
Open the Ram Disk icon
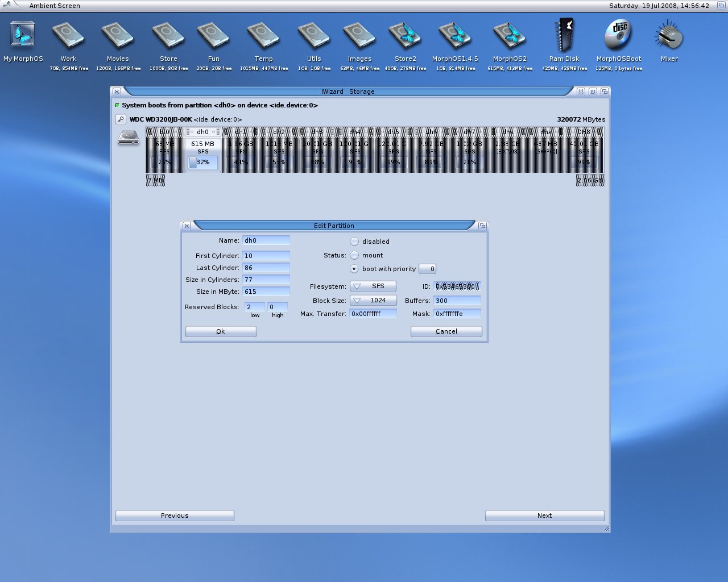(564, 36)
